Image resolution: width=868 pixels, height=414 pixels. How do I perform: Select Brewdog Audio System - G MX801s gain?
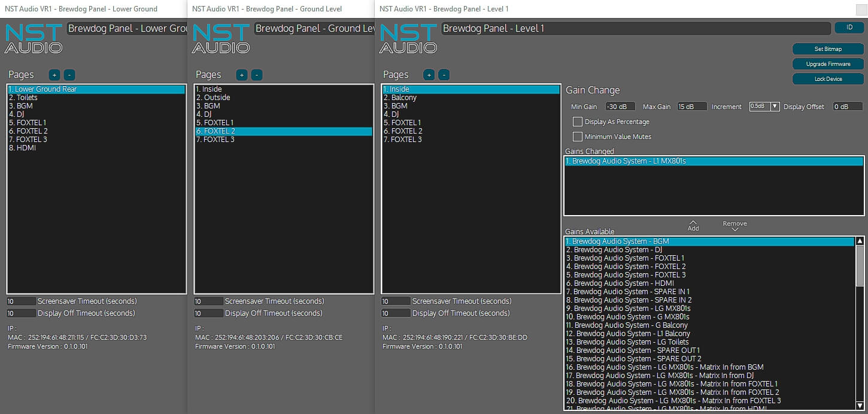pyautogui.click(x=710, y=317)
